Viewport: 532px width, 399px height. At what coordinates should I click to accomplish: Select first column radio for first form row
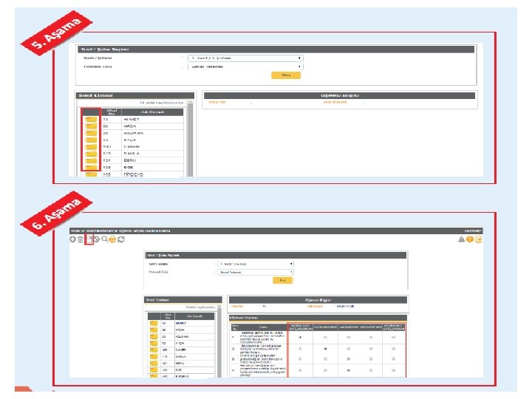300,337
